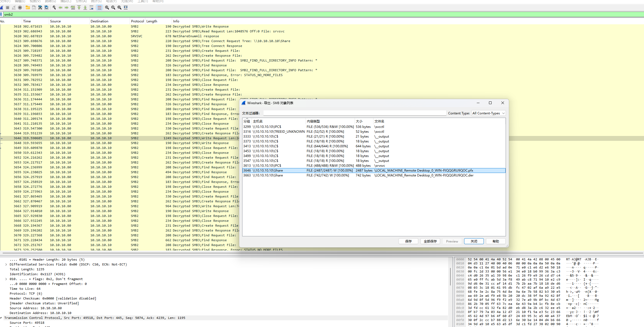This screenshot has height=327, width=644.
Task: Collapse the Transmission Control Protocol section
Action: coord(1,318)
